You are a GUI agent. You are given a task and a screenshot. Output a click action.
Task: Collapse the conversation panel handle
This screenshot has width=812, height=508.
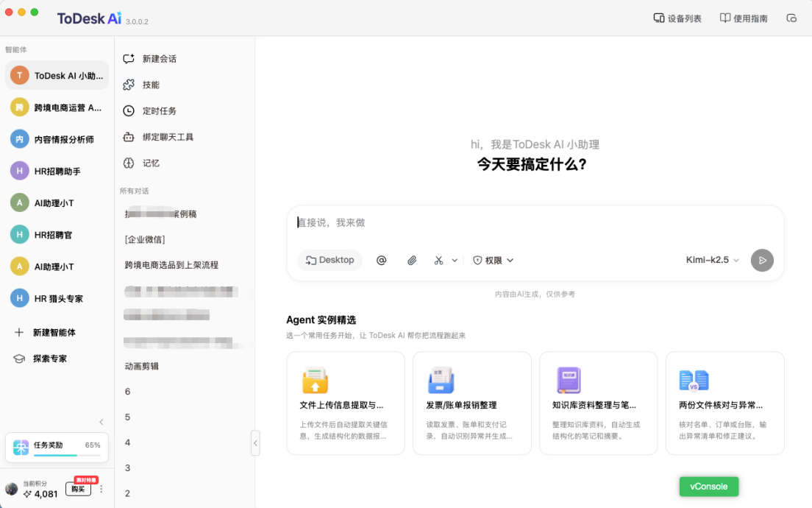coord(254,443)
